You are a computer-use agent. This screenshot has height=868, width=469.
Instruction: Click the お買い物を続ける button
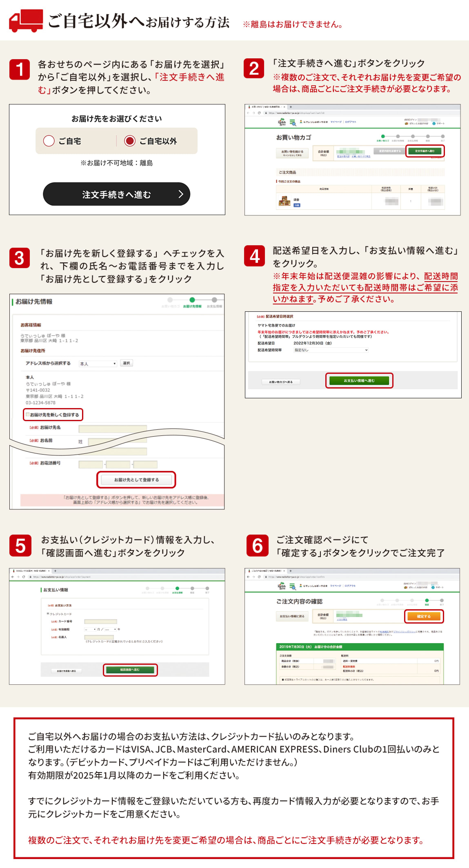point(292,153)
